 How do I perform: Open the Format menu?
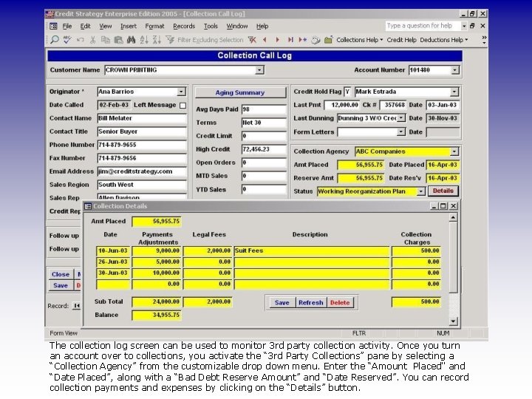point(154,26)
